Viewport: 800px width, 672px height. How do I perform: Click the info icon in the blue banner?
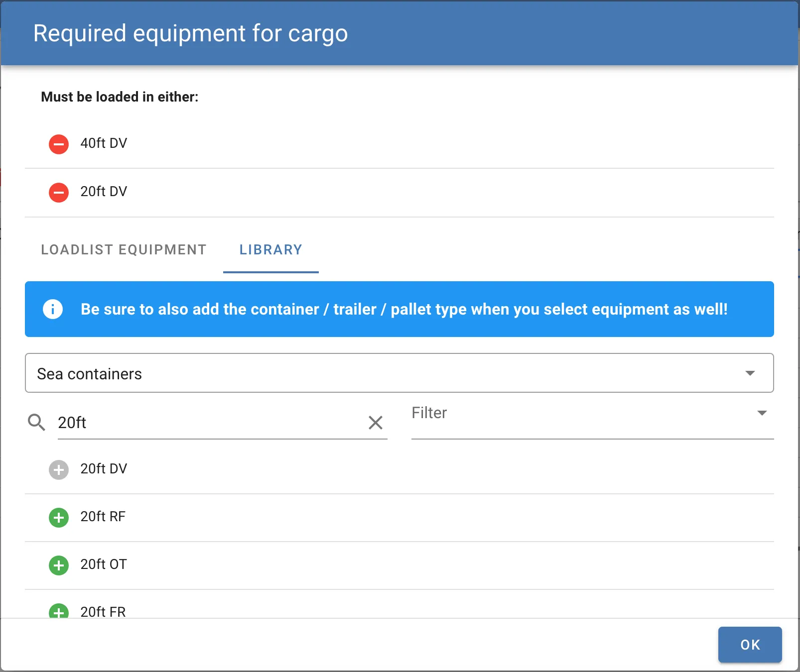click(x=52, y=309)
